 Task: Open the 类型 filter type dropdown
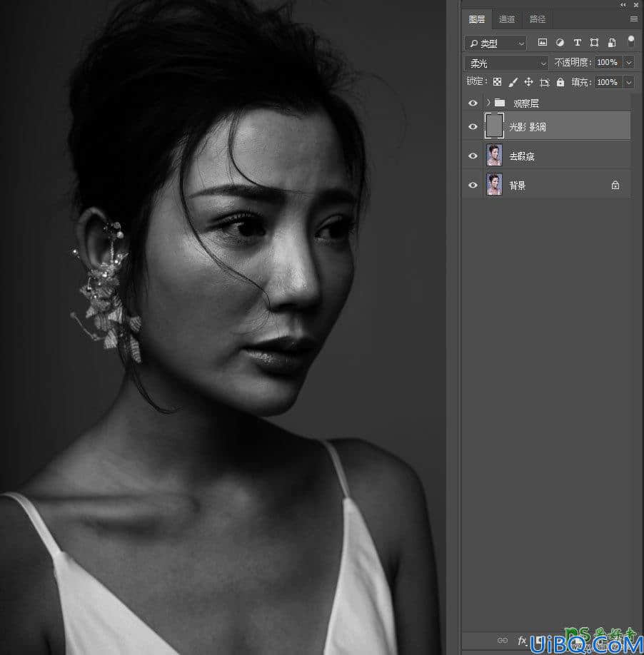(x=495, y=43)
